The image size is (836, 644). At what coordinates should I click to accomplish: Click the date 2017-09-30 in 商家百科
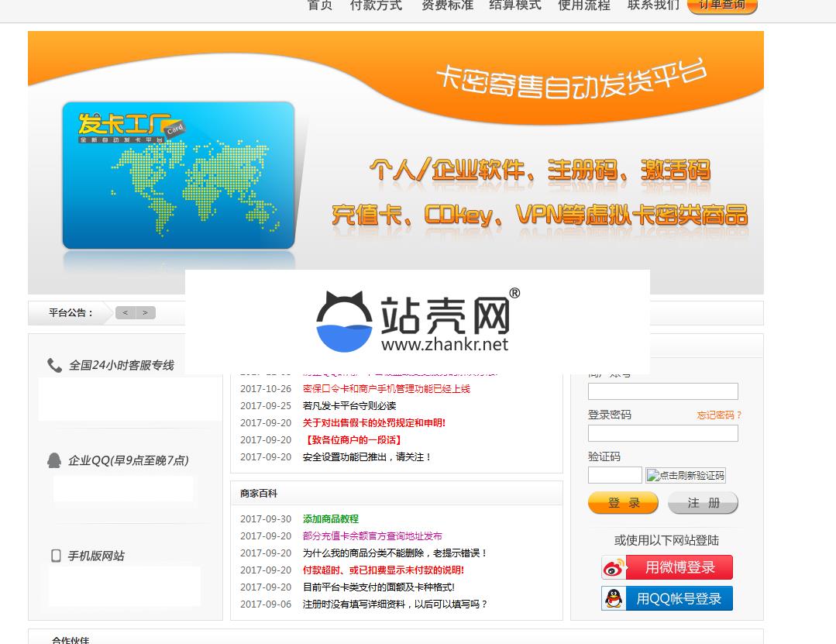click(x=266, y=518)
